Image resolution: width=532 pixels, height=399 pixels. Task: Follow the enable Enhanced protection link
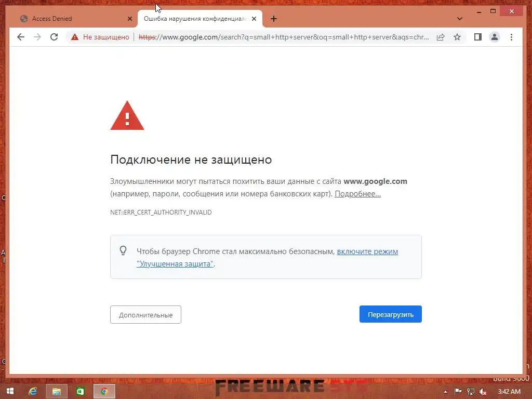coord(267,258)
